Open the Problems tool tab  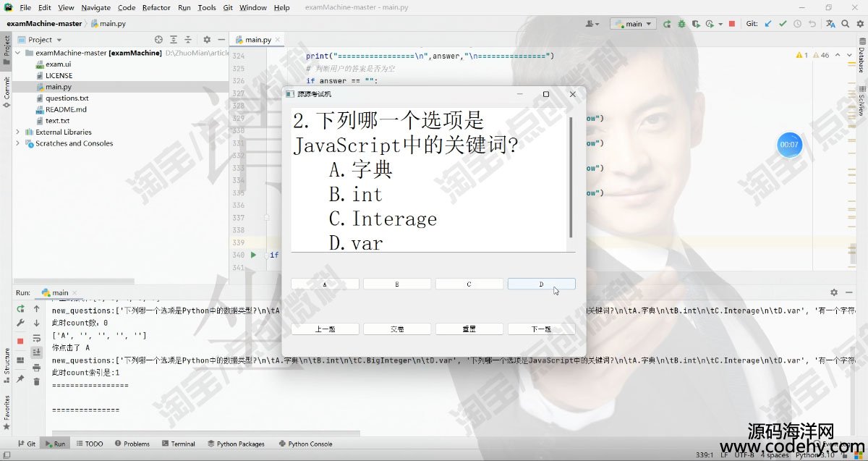[x=131, y=444]
